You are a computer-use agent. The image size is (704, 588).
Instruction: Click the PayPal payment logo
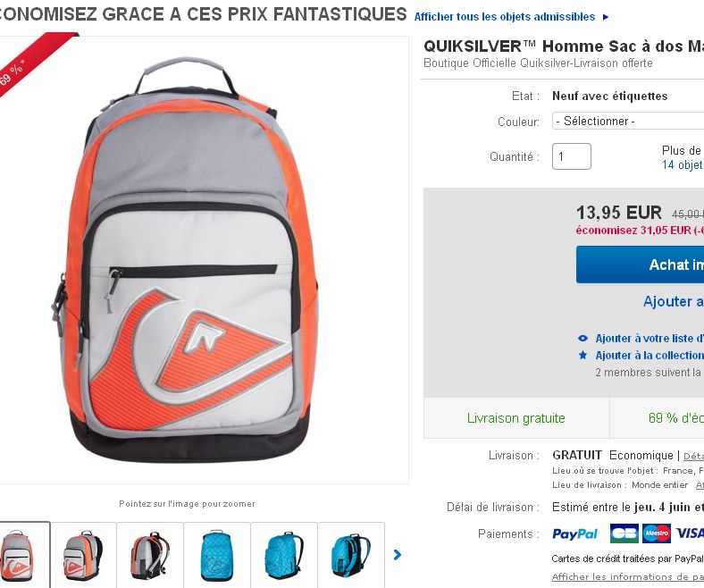[x=574, y=533]
